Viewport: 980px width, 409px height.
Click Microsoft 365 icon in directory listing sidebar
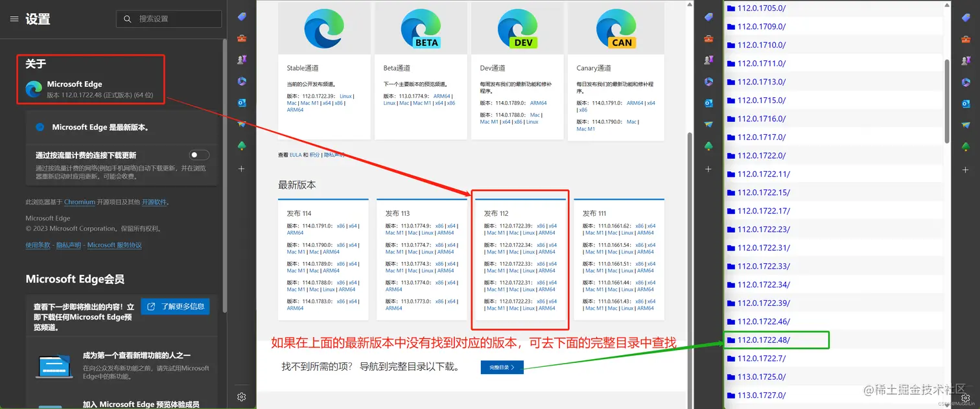pyautogui.click(x=966, y=81)
